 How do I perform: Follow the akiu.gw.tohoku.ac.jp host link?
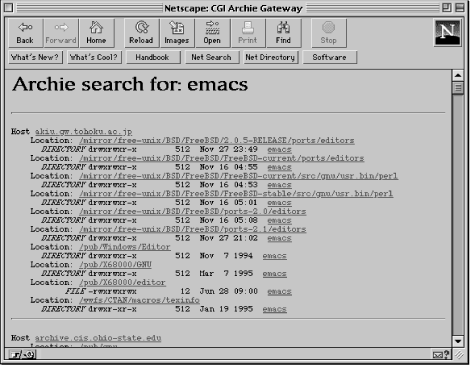[x=83, y=132]
